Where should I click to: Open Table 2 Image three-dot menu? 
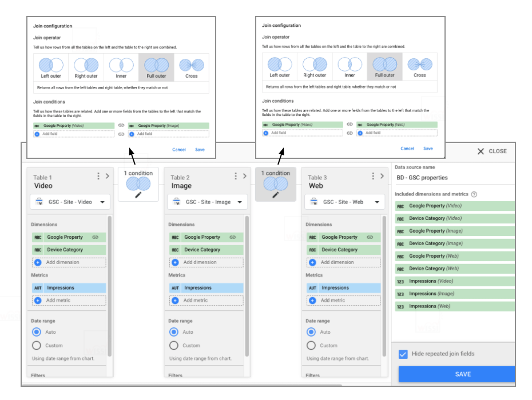tap(236, 176)
